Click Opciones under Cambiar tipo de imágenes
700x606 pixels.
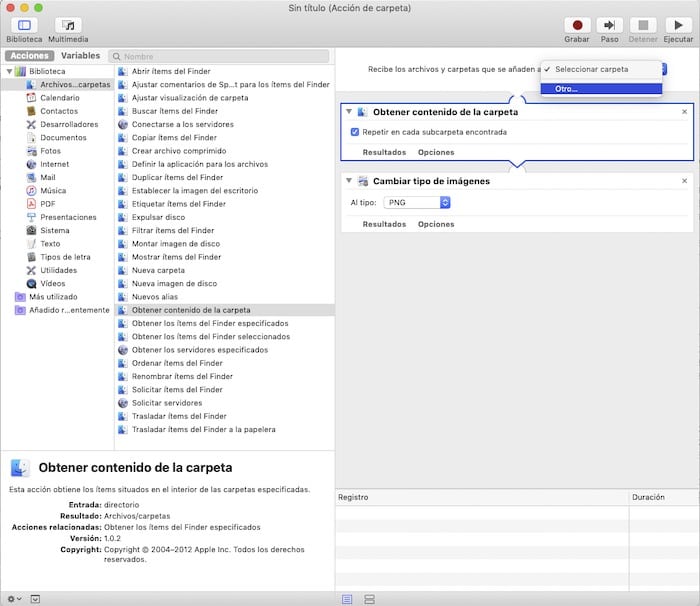[x=436, y=224]
